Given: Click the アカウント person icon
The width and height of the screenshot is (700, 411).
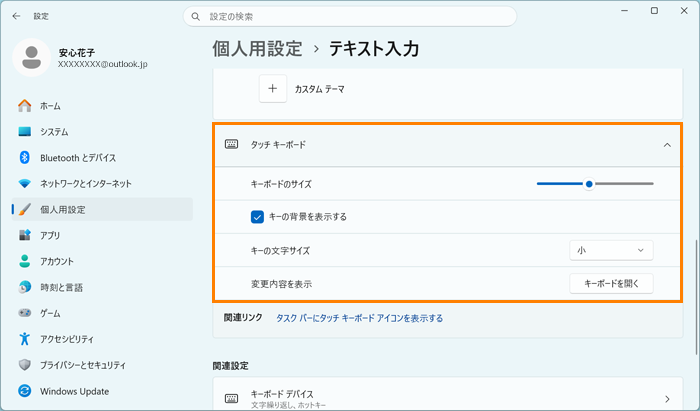Looking at the screenshot, I should 25,261.
